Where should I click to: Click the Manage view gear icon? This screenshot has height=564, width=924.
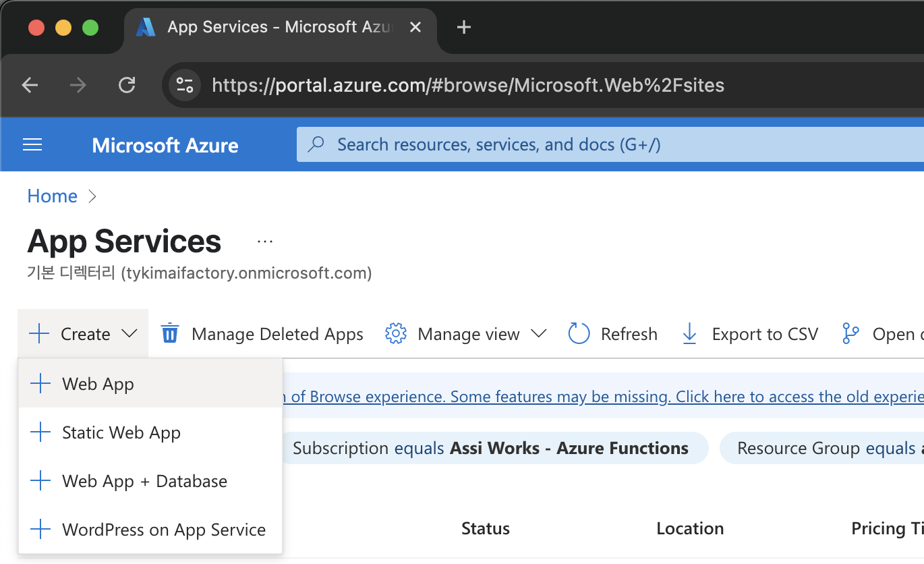(396, 334)
